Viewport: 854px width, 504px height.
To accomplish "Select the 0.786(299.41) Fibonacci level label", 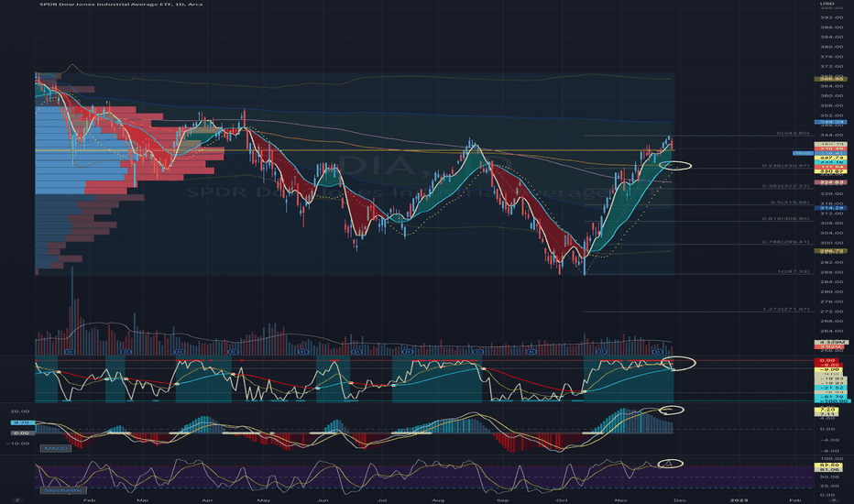I will 786,242.
